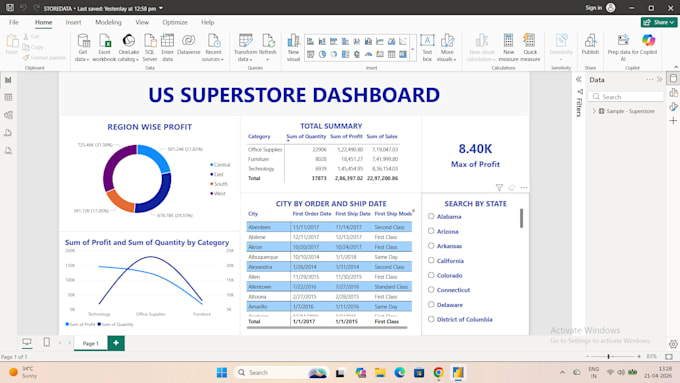Open Windows Start menu
The image size is (680, 383).
222,373
